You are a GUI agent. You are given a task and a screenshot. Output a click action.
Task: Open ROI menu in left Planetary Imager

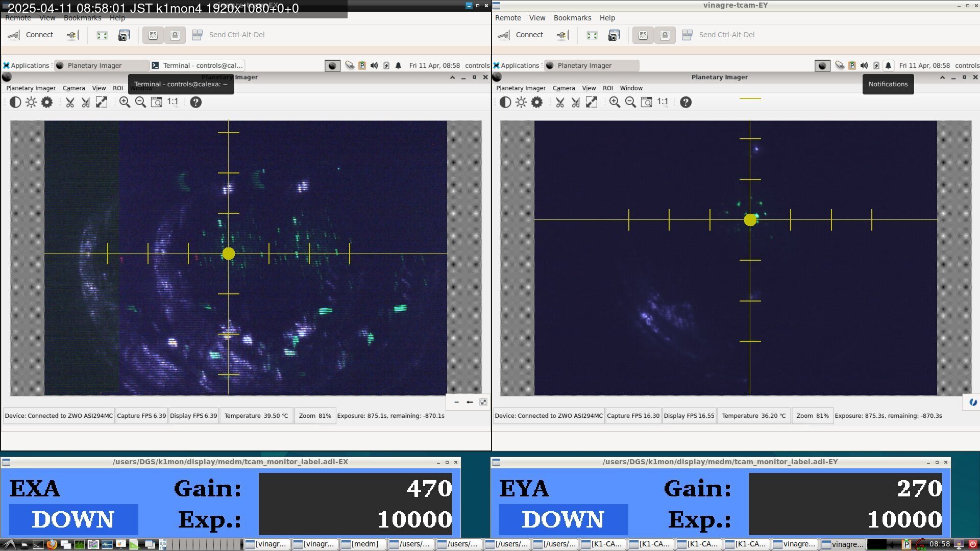[118, 88]
